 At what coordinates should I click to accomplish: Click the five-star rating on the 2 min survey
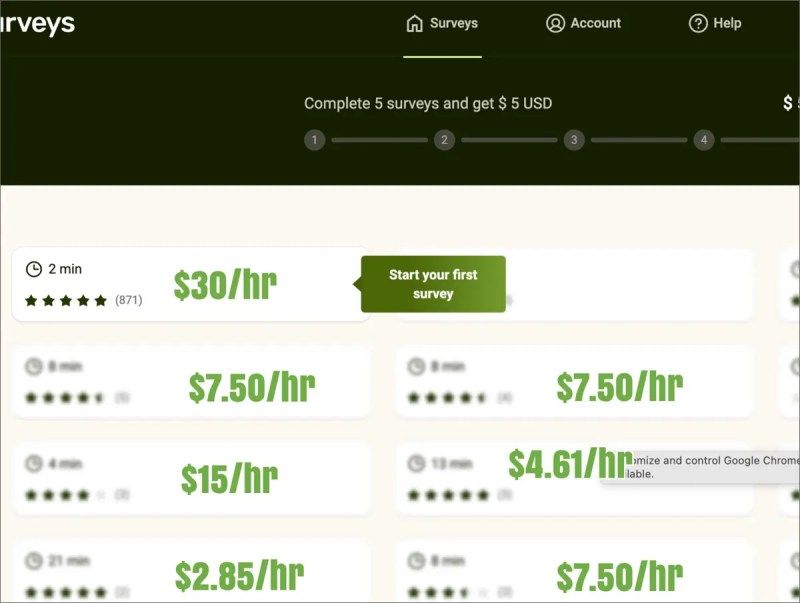[x=66, y=300]
